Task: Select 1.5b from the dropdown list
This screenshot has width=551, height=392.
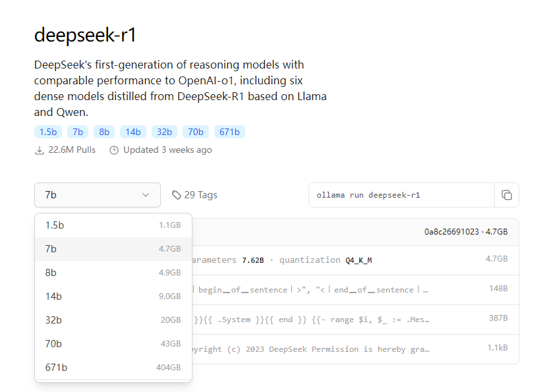Action: (x=113, y=225)
